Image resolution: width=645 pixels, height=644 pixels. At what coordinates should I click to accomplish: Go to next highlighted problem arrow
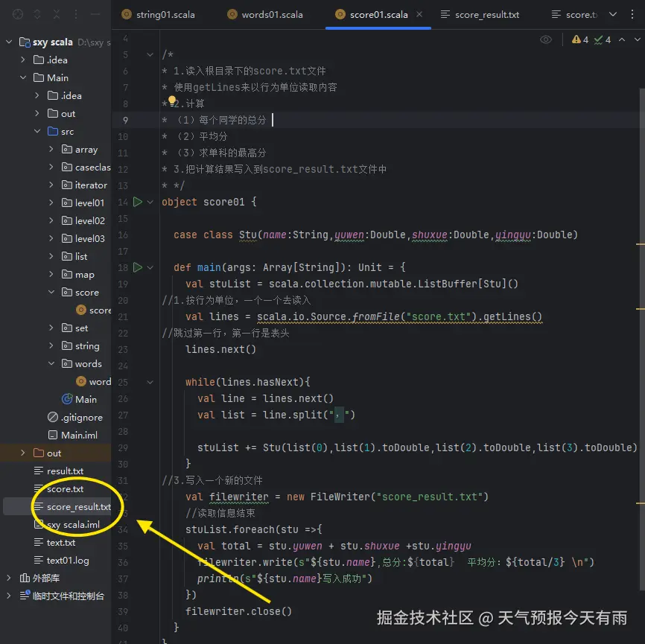[x=638, y=39]
